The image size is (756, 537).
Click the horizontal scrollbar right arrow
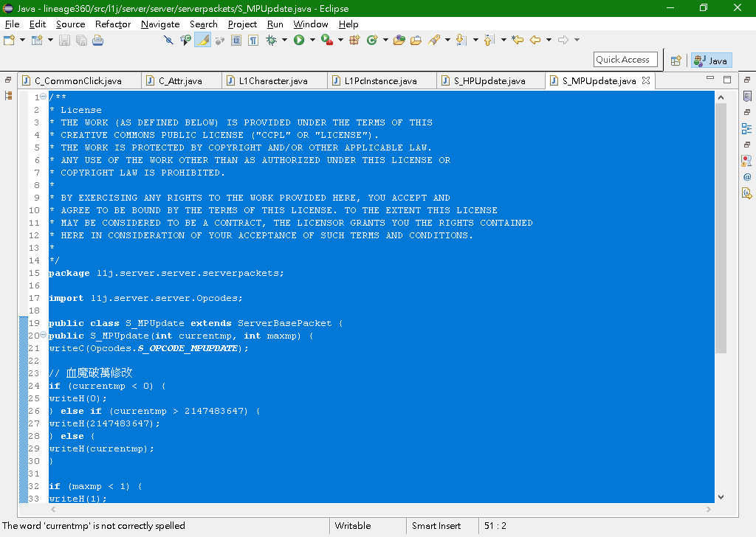click(x=708, y=509)
